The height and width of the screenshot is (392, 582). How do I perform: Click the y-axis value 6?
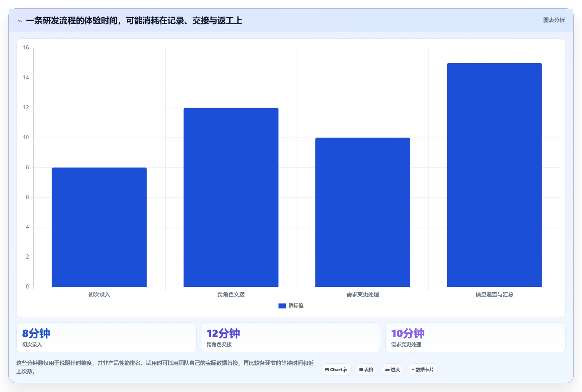(27, 197)
